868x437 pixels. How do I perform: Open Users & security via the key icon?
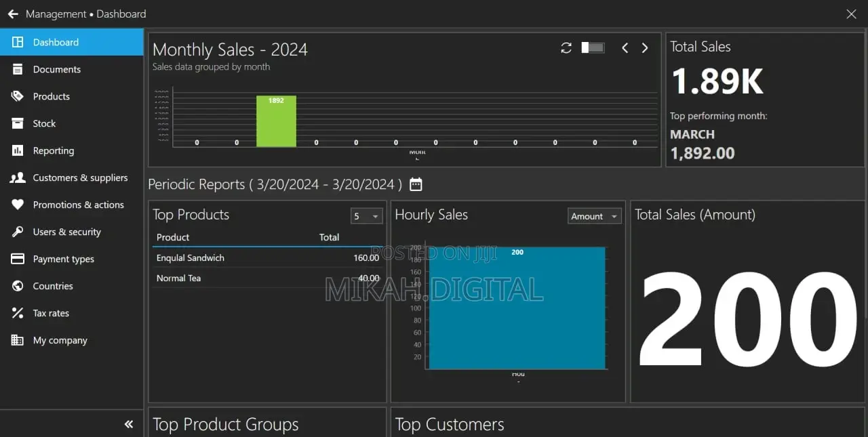click(x=18, y=232)
